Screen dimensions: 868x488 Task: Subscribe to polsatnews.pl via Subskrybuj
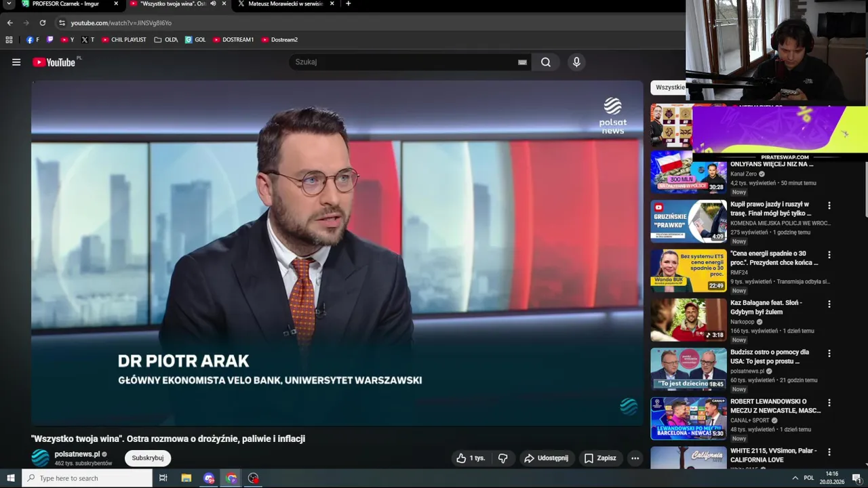click(148, 458)
